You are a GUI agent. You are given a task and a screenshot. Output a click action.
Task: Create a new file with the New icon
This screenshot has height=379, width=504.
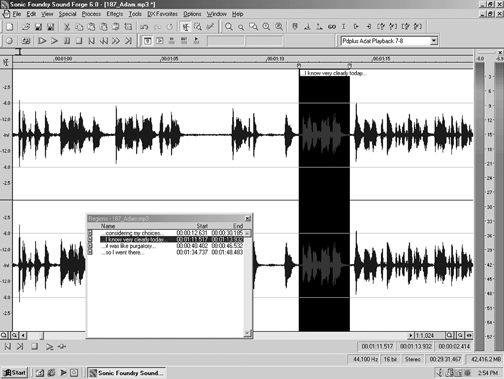click(x=10, y=27)
